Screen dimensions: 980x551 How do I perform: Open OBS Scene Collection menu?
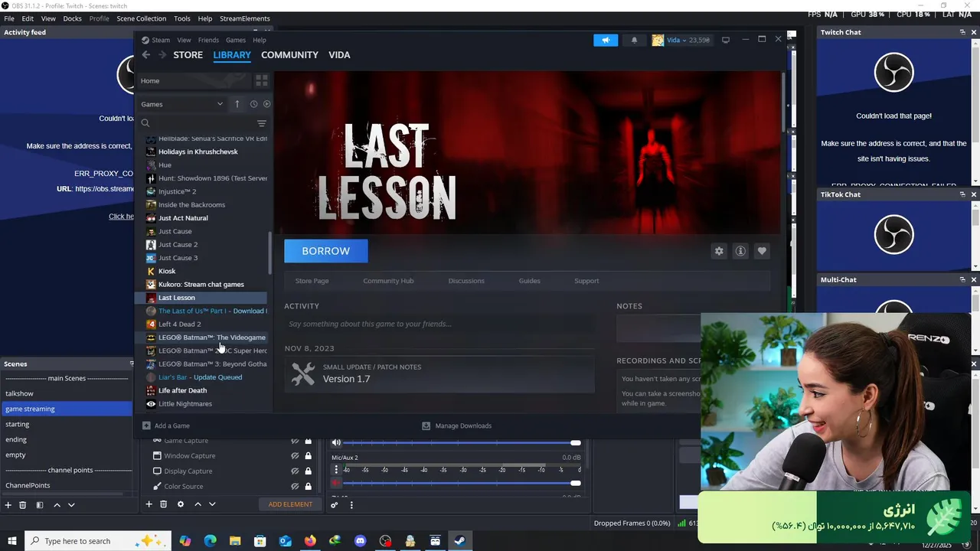coord(141,18)
